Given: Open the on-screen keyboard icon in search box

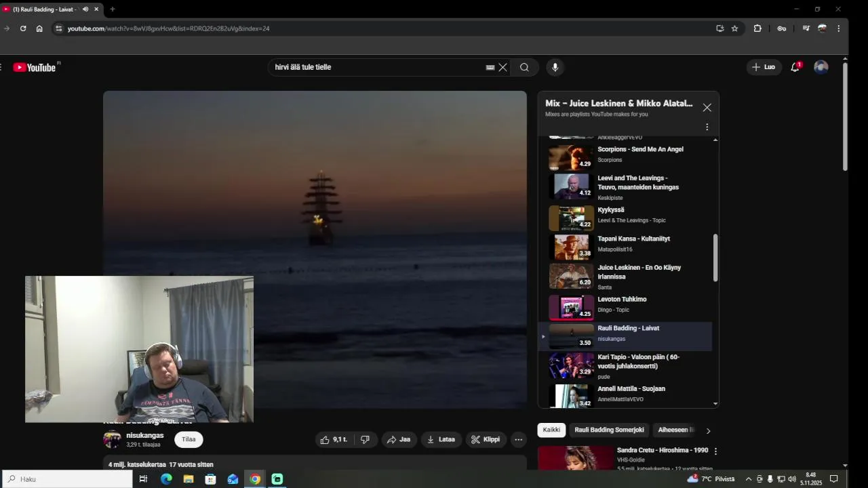Looking at the screenshot, I should coord(490,67).
